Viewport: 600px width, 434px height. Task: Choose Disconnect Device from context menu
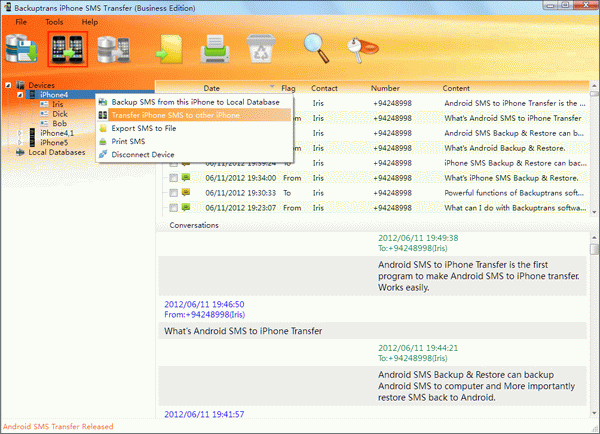click(x=194, y=154)
